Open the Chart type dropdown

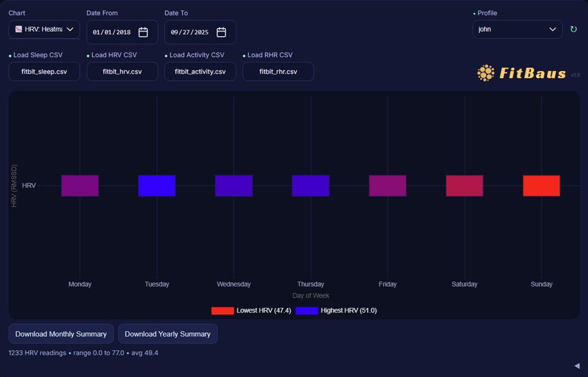(44, 29)
